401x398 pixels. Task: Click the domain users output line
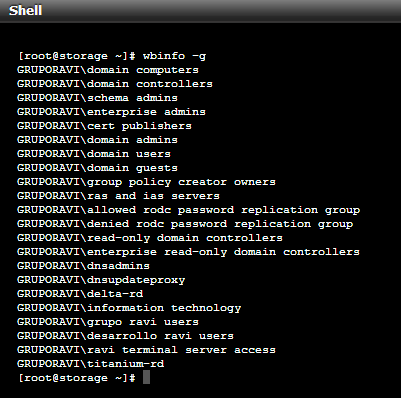coord(94,154)
